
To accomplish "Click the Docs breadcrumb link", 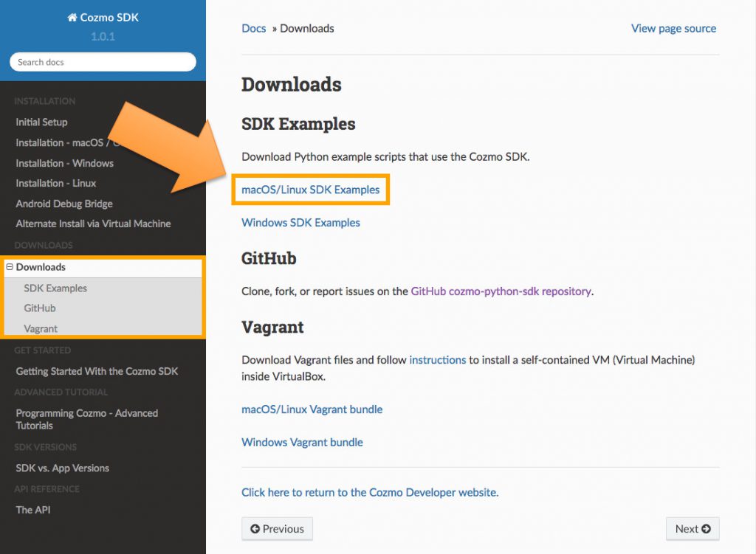I will (253, 28).
